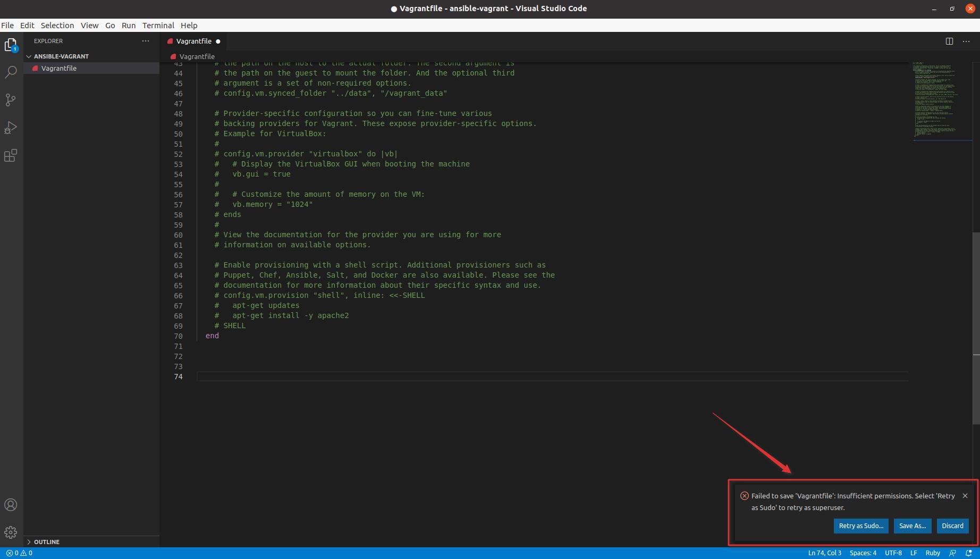Click Ln 74, Col 3 status entry
Viewport: 980px width, 559px height.
(824, 553)
